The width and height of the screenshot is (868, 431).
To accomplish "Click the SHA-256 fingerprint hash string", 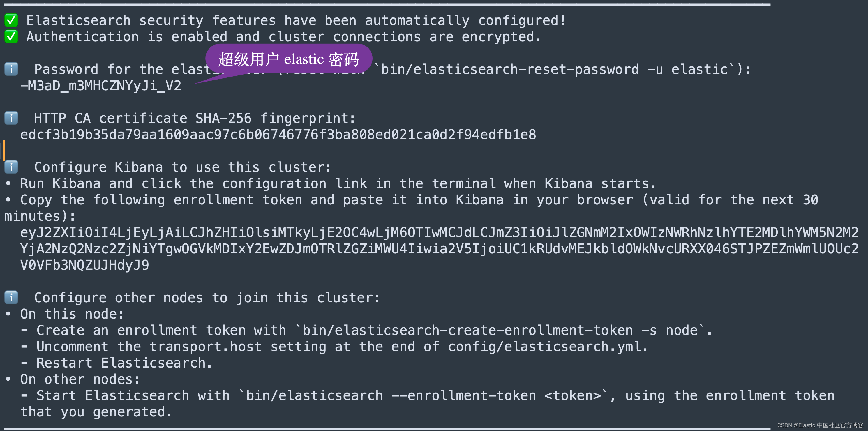I will (x=278, y=135).
